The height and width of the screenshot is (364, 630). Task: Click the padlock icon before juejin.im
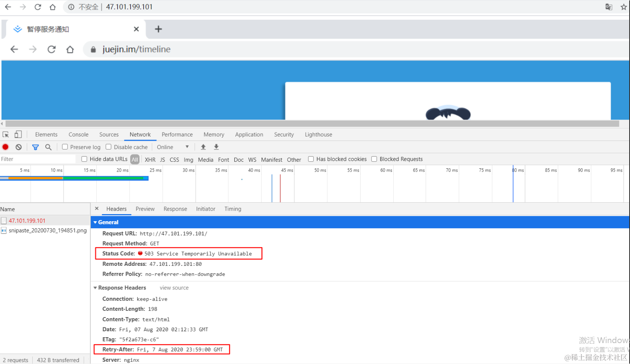pos(93,49)
